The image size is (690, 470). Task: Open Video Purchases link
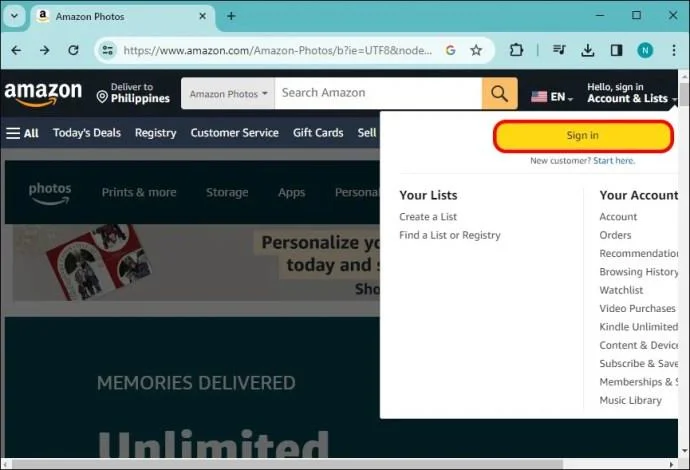(x=637, y=308)
